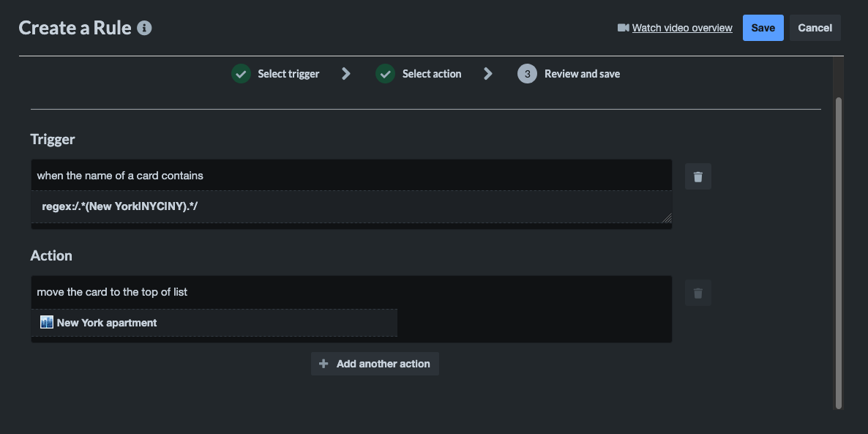
Task: Click the info icon beside Create a Rule
Action: point(143,27)
